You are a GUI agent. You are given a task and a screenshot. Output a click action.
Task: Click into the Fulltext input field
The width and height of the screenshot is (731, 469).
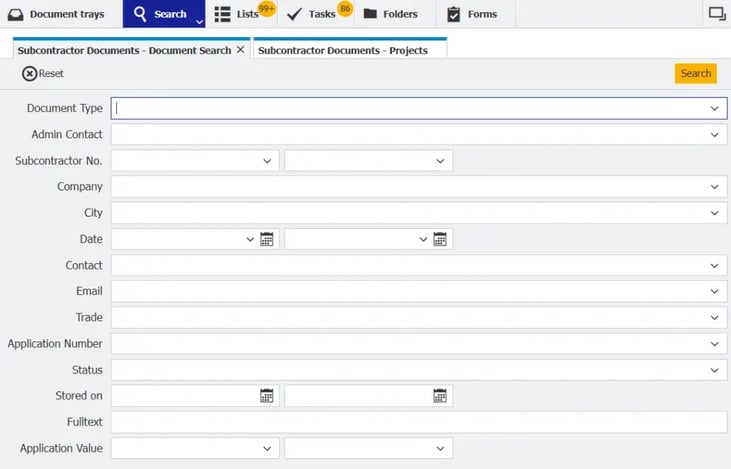pos(419,422)
